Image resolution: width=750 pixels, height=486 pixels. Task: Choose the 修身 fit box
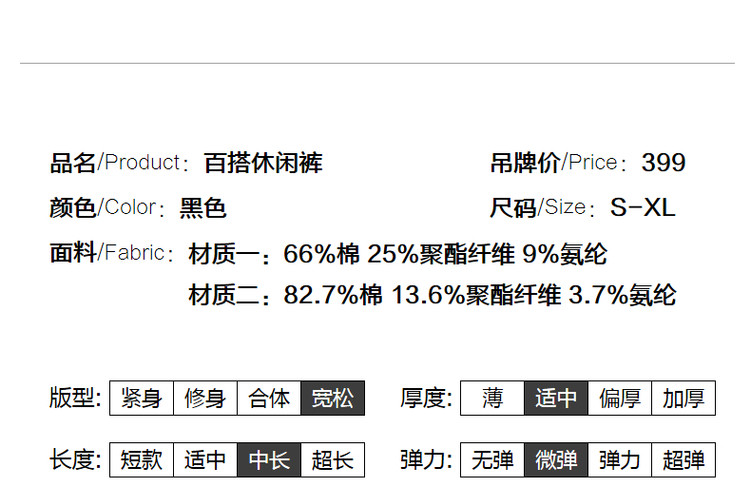[x=205, y=398]
